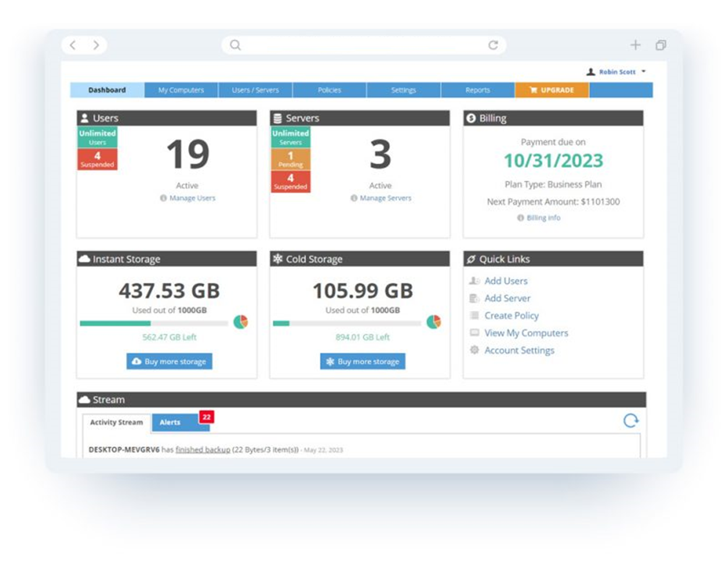
Task: Open the Reports tab
Action: (x=478, y=90)
